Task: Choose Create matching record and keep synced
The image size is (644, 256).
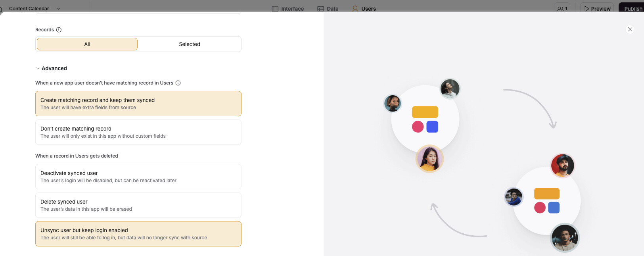Action: point(138,104)
